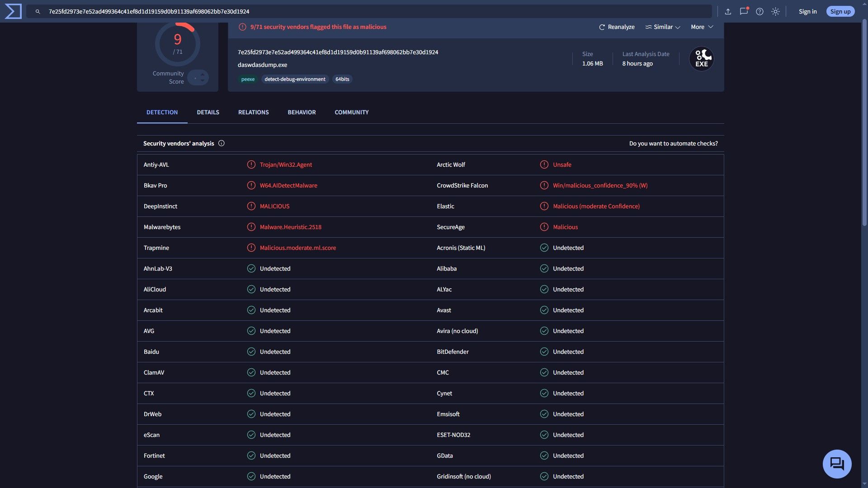Click the upload file icon
This screenshot has width=868, height=488.
(x=728, y=12)
